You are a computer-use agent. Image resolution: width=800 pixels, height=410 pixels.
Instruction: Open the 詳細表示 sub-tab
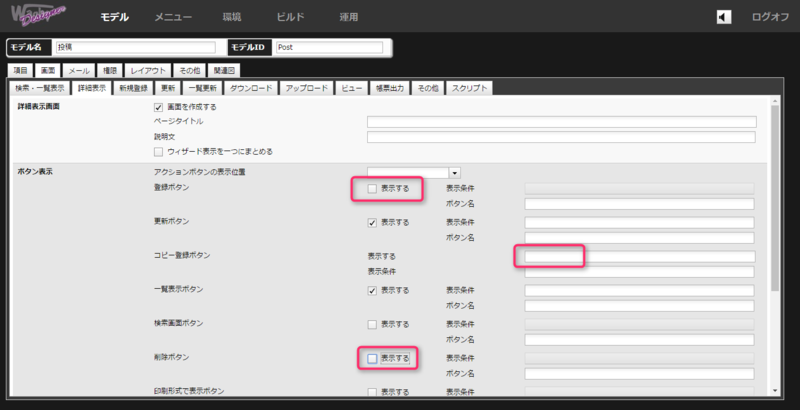(92, 88)
